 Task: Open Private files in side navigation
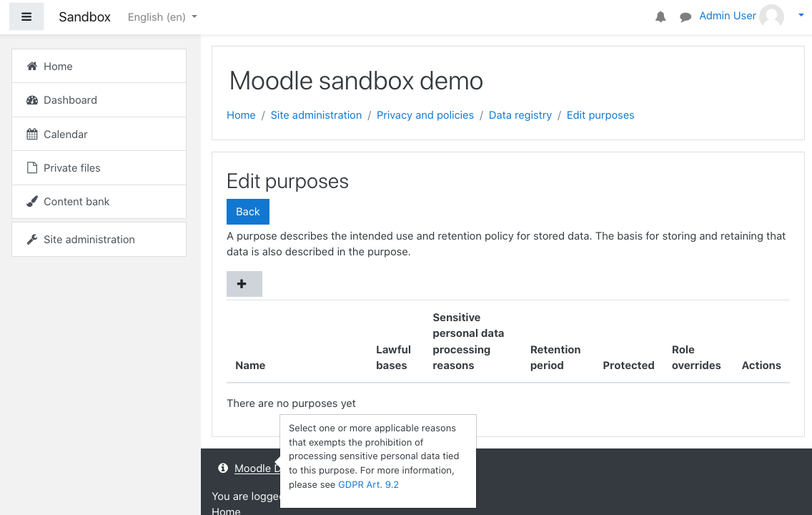pyautogui.click(x=99, y=168)
